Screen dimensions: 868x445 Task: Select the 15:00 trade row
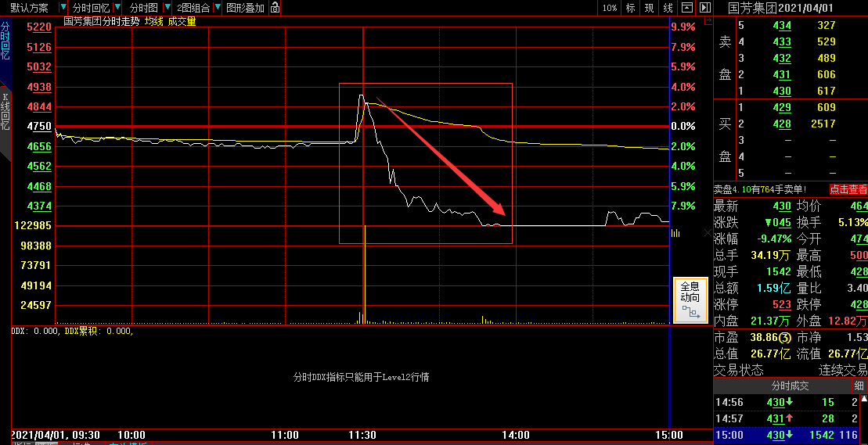tap(783, 435)
